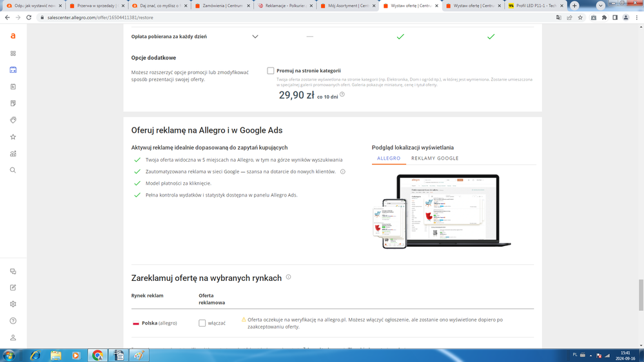Open the edit pencil sidebar icon

click(13, 288)
